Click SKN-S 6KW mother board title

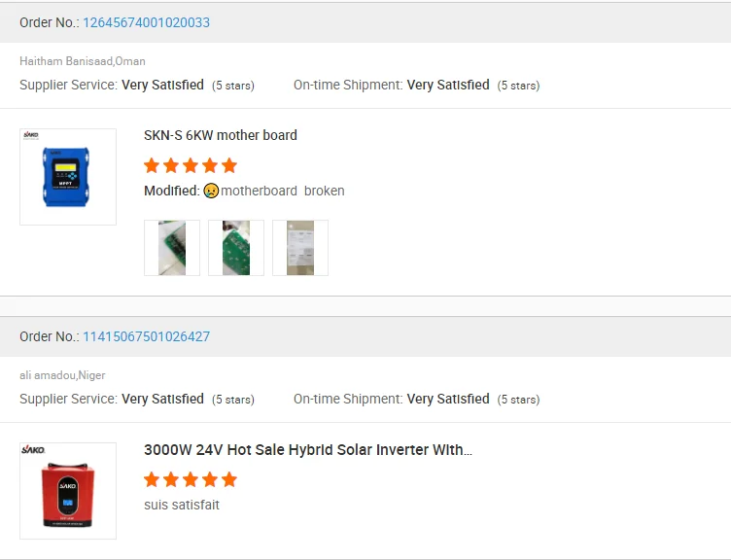tap(221, 135)
